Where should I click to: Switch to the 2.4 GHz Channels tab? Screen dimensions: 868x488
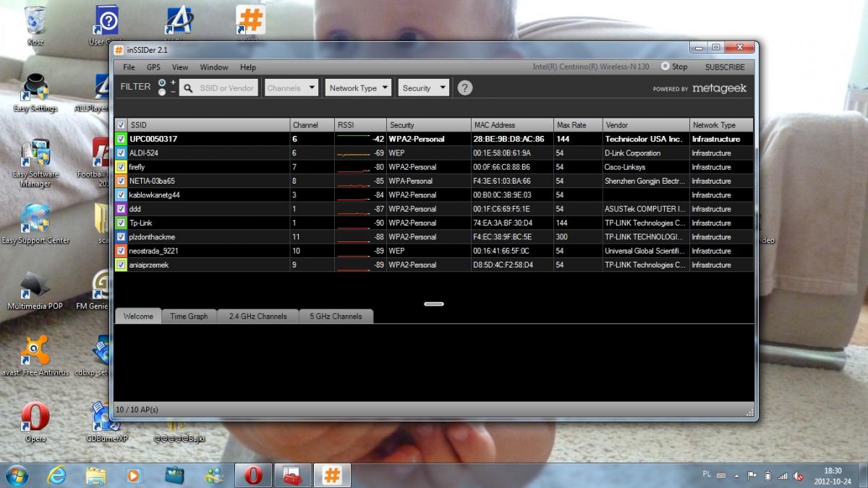tap(258, 316)
